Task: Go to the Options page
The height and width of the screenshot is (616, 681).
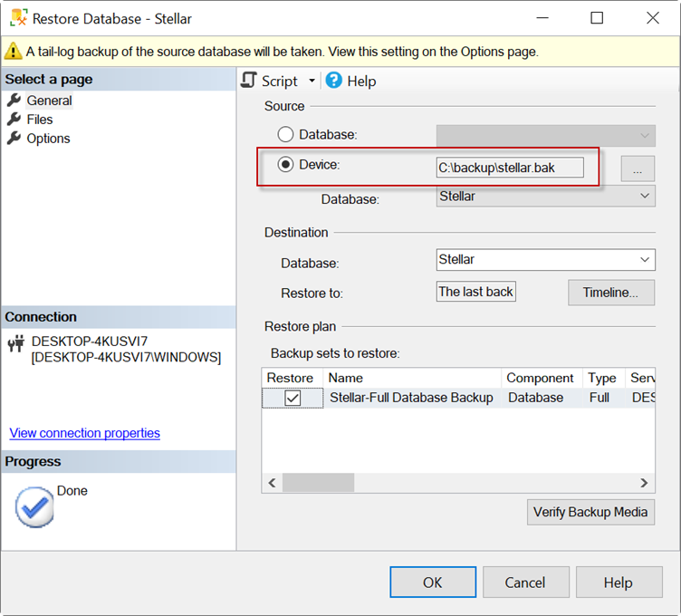Action: (48, 139)
